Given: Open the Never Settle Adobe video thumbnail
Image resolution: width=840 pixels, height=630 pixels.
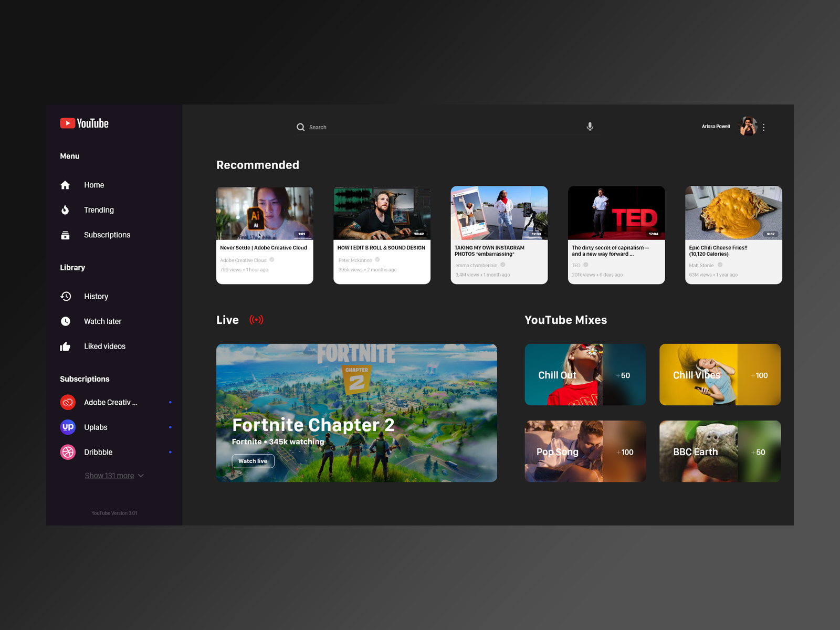Looking at the screenshot, I should pyautogui.click(x=265, y=213).
